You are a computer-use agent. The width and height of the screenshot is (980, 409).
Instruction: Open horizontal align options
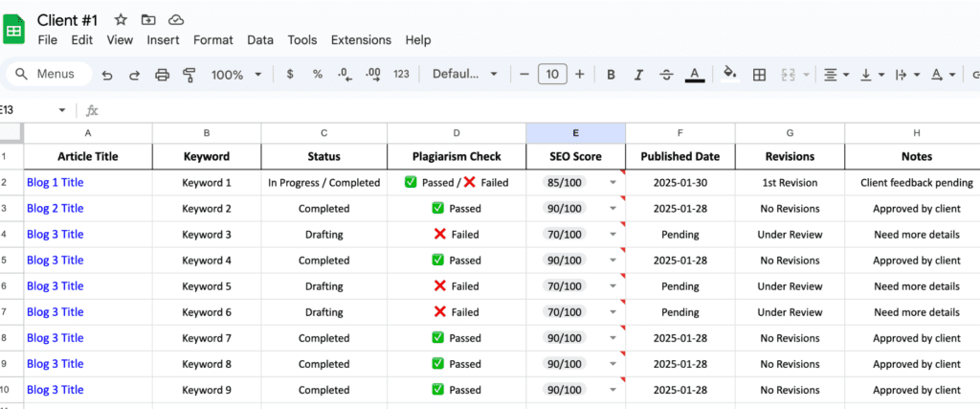835,75
